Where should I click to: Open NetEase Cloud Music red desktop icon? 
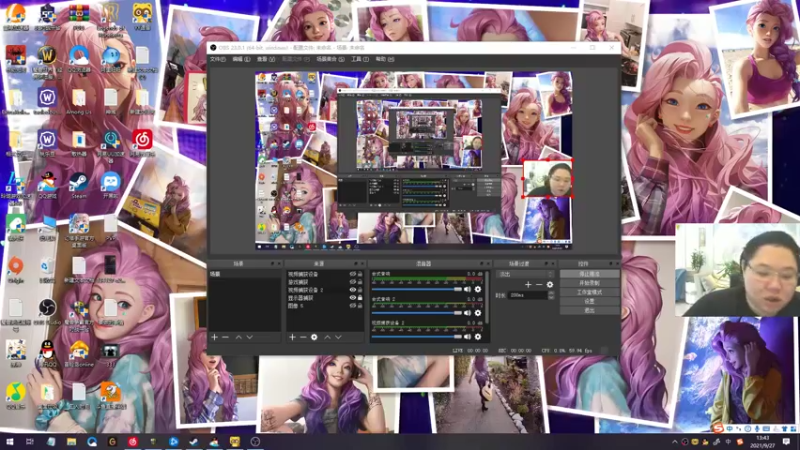tap(142, 143)
